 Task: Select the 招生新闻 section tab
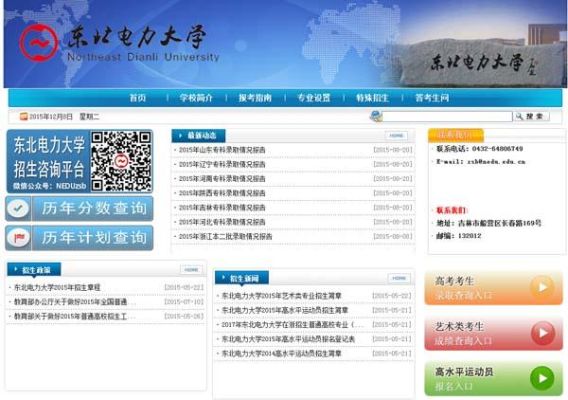[x=242, y=278]
